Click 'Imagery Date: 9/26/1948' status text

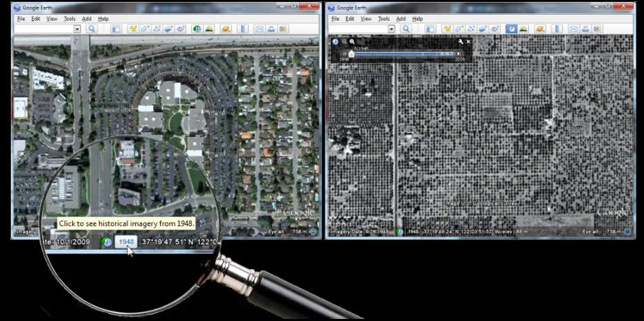[360, 232]
